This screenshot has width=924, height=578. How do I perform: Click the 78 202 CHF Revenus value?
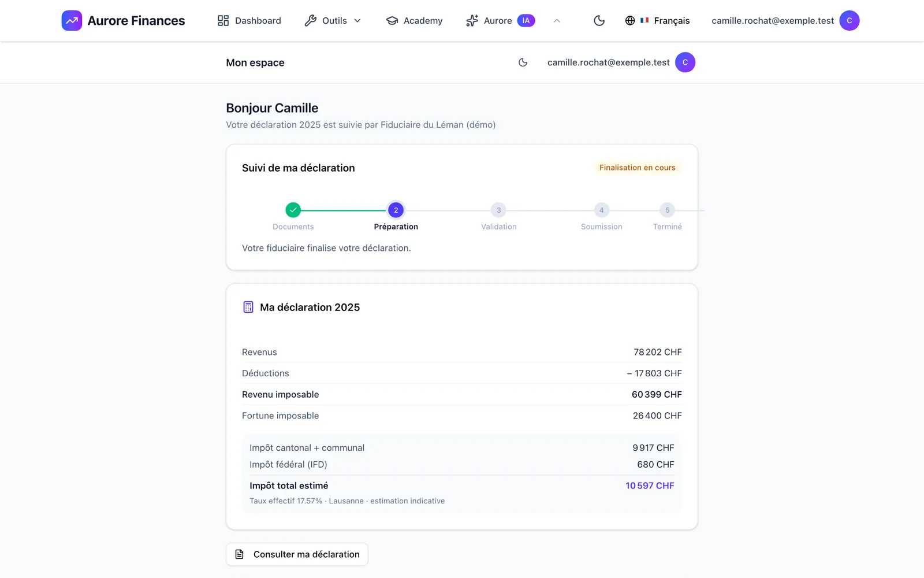[x=658, y=352]
